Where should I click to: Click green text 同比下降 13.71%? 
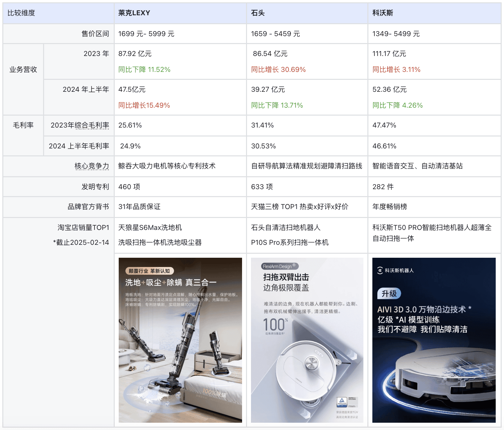pos(277,105)
